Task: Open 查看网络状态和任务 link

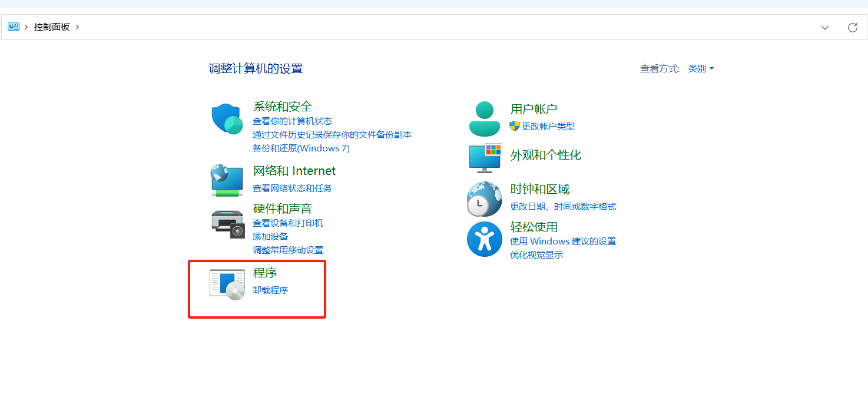Action: click(x=292, y=188)
